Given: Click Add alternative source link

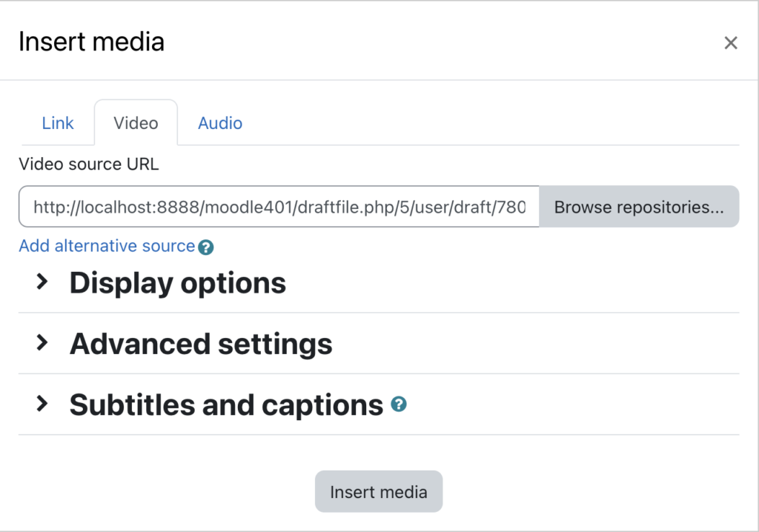Looking at the screenshot, I should tap(107, 246).
